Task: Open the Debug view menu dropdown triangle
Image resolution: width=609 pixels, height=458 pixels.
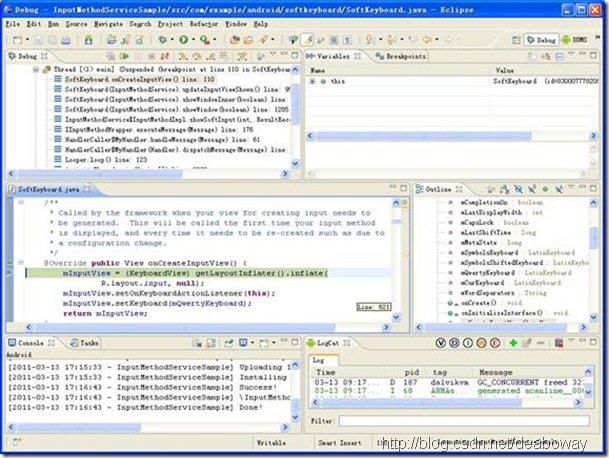Action: point(273,54)
